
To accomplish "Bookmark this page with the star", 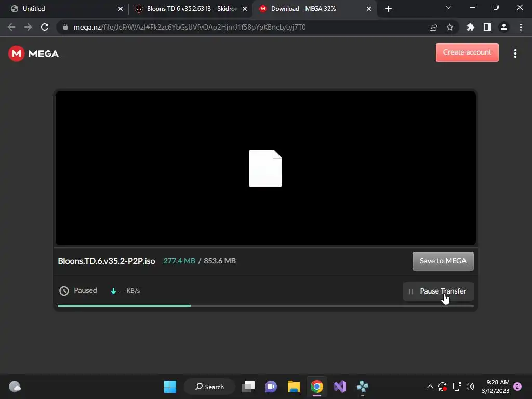I will pyautogui.click(x=450, y=27).
